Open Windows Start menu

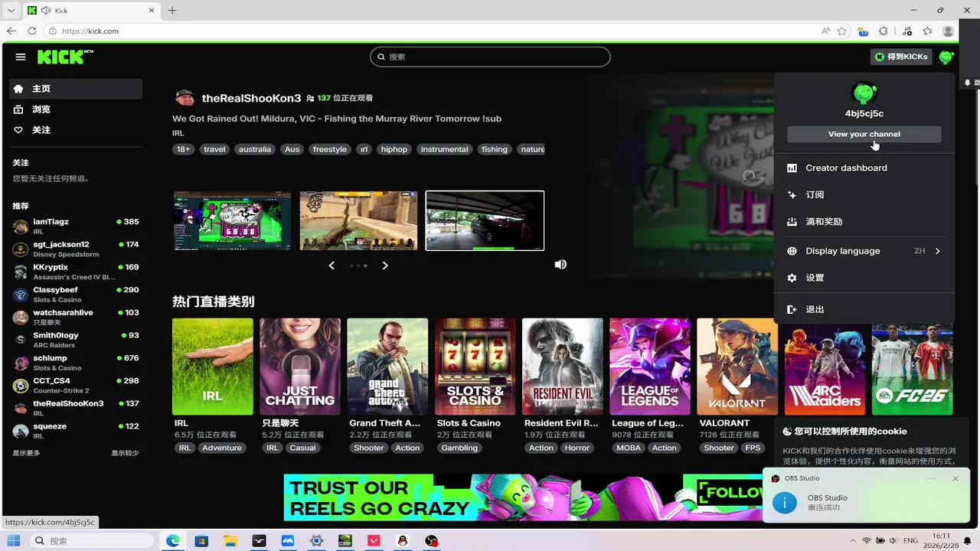tap(14, 540)
